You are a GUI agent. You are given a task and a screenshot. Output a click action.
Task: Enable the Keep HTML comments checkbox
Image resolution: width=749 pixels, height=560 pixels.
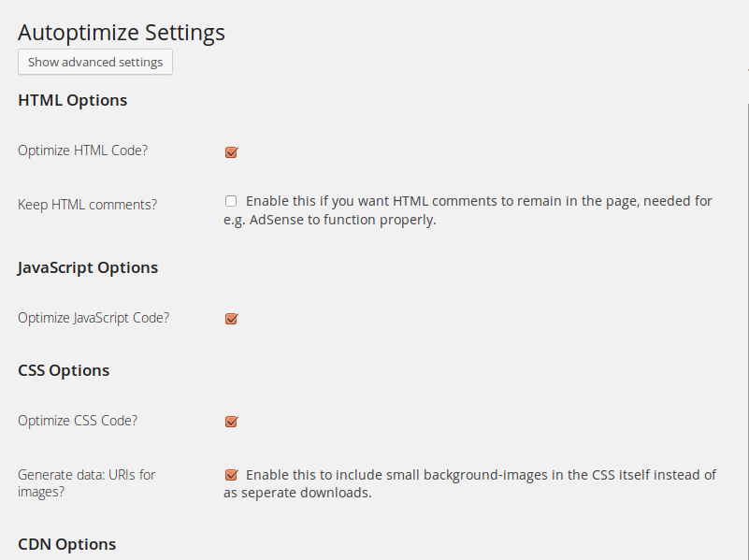coord(231,201)
